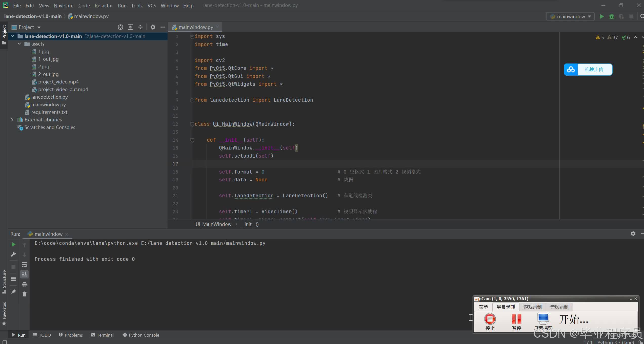Collapse lane-detection-v1.0-main root folder

point(12,36)
